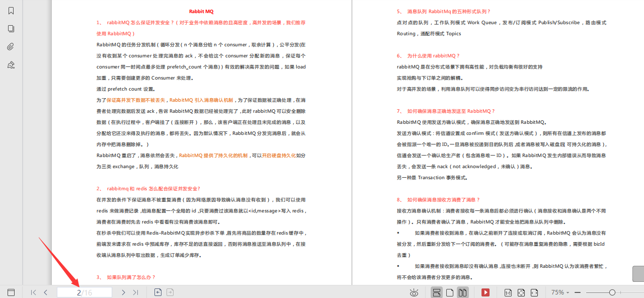Screen dimensions: 644x298
Task: Toggle two-page side-by-side layout
Action: 462,292
